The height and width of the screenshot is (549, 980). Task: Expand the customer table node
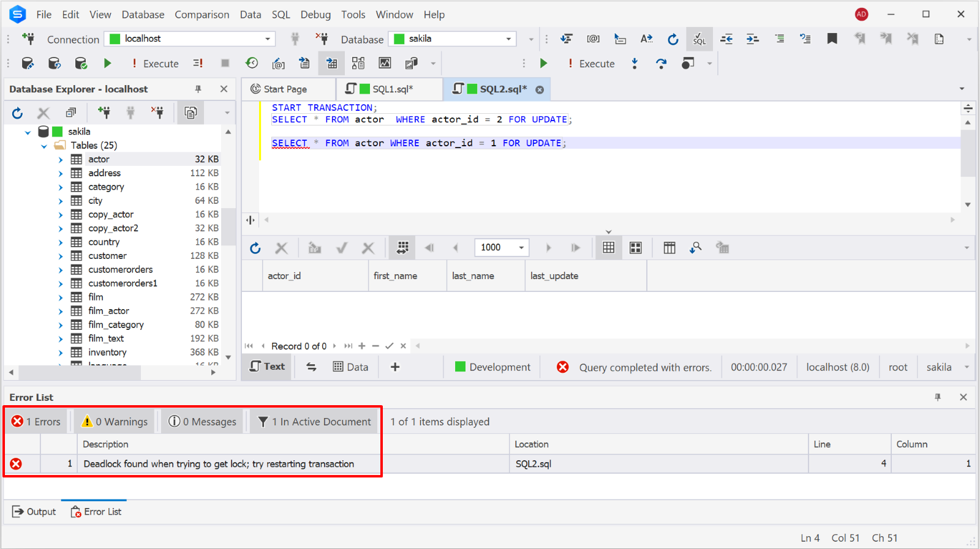point(61,256)
